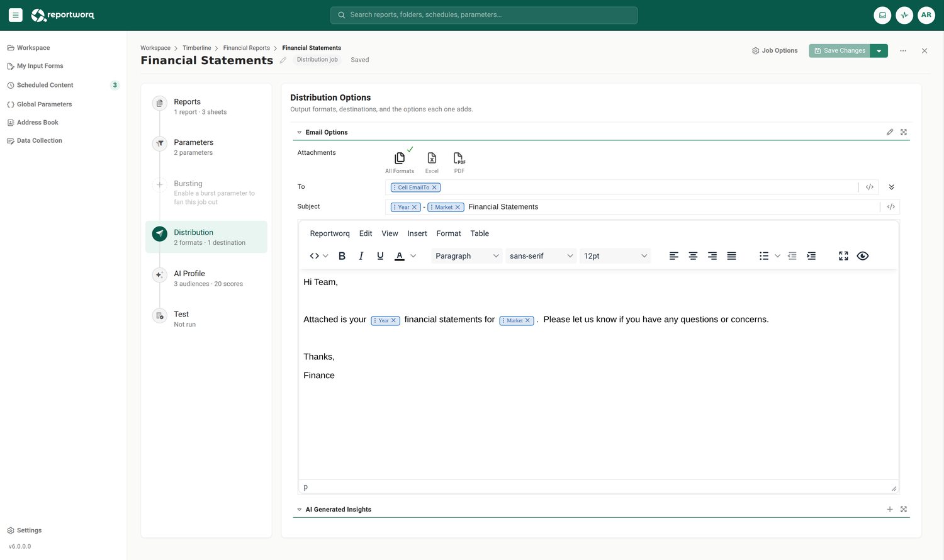Viewport: 944px width, 560px height.
Task: Toggle bold formatting
Action: [342, 256]
